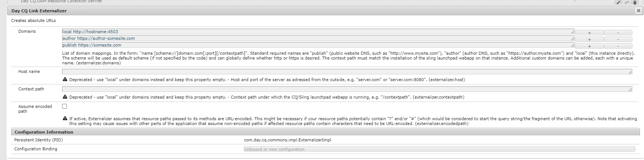Add a domain after the publish entry

click(x=589, y=46)
